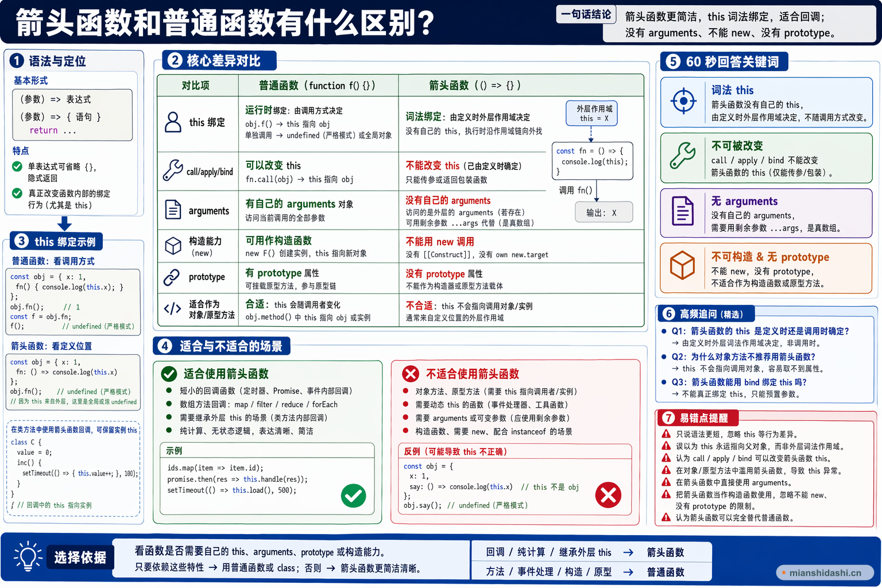Viewport: 882px width, 588px height.
Task: Click the green wrench icon in 不可被改变 card
Action: pos(683,156)
